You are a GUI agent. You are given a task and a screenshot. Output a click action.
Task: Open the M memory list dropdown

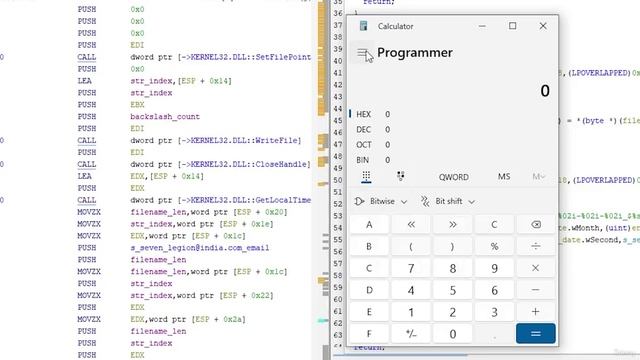click(538, 176)
